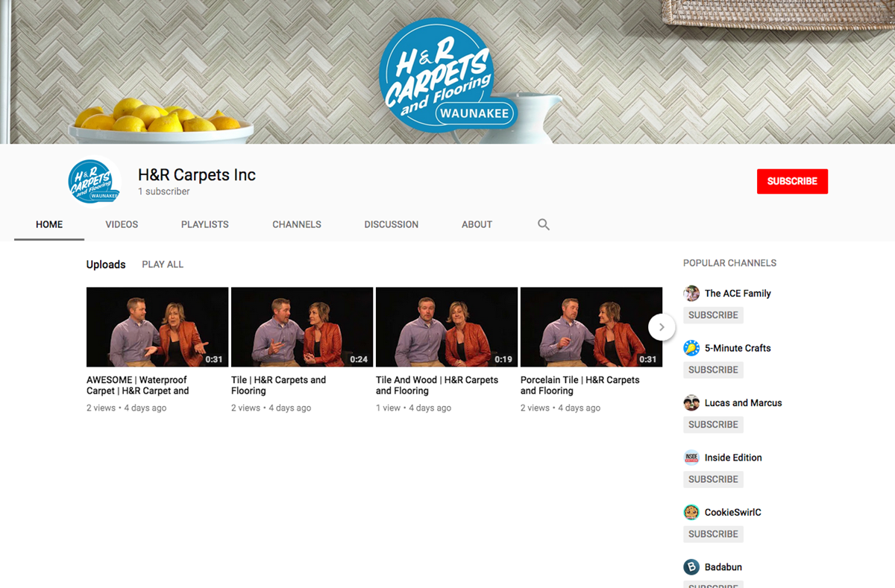Screen dimensions: 895x588
Task: Click '1 view • 4 days ago' text
Action: pyautogui.click(x=414, y=408)
